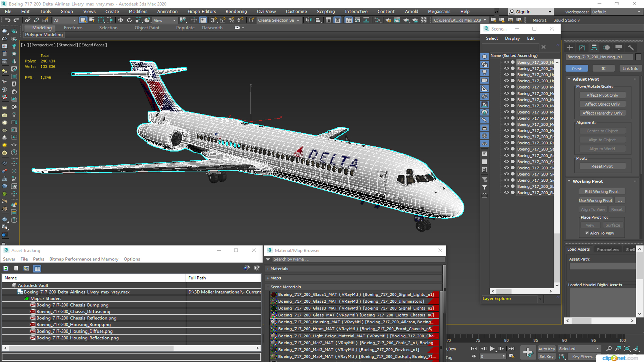Click the Mirror tool icon
This screenshot has height=362, width=644.
point(308,20)
